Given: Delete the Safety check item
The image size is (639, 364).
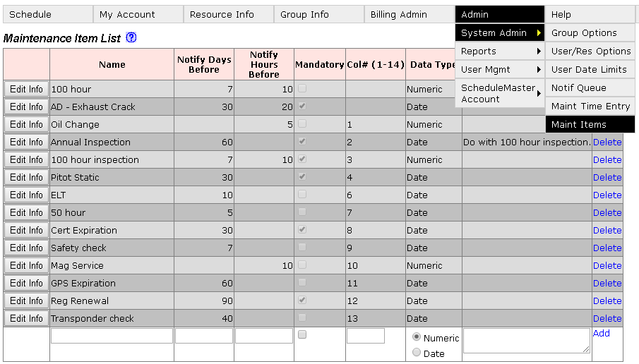Looking at the screenshot, I should pyautogui.click(x=607, y=248).
